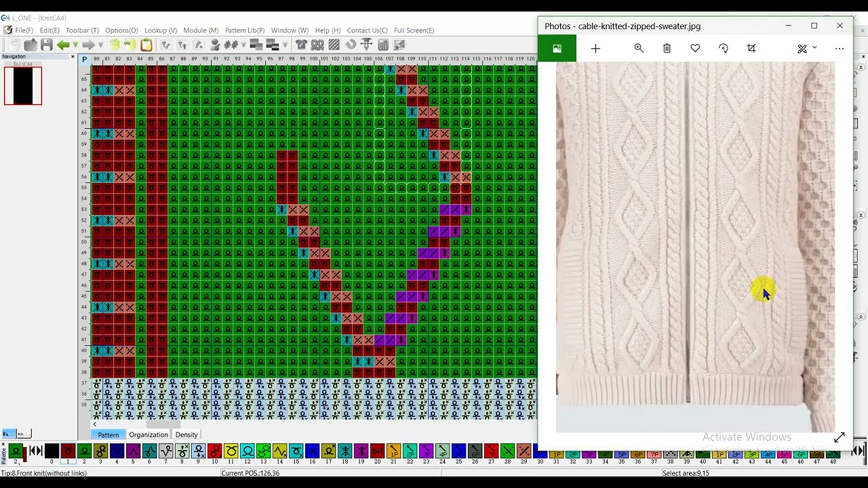This screenshot has width=868, height=488.
Task: Click the gray Redo arrow icon
Action: tap(89, 45)
